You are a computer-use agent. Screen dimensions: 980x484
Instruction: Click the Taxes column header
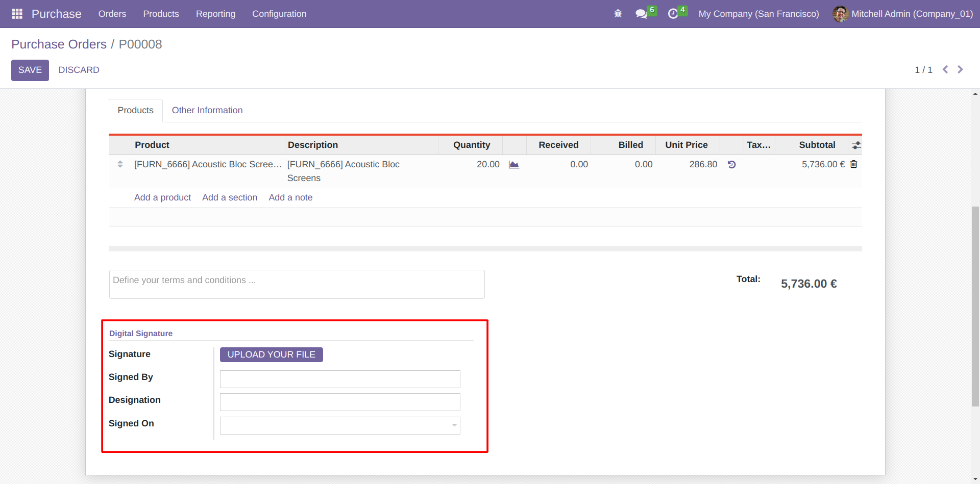pos(758,145)
